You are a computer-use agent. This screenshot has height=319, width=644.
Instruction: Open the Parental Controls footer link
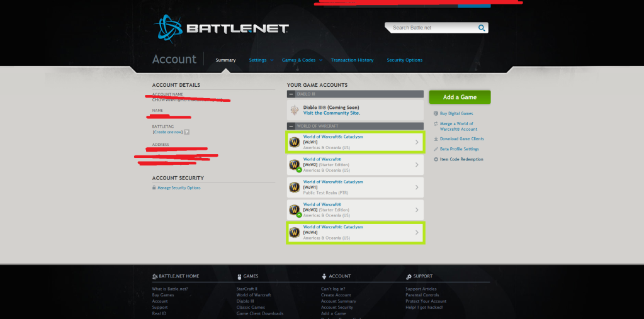(422, 295)
